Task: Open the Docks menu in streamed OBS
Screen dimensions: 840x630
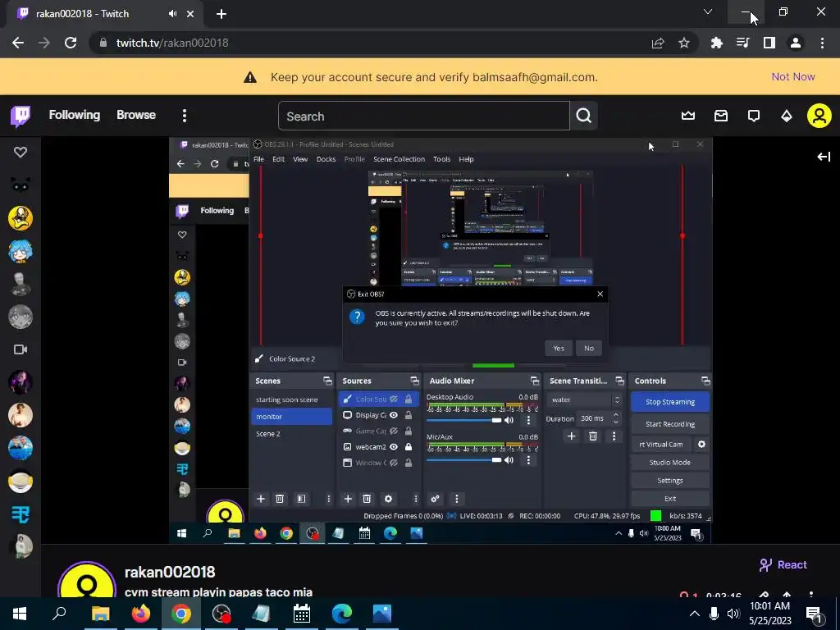Action: click(x=326, y=159)
